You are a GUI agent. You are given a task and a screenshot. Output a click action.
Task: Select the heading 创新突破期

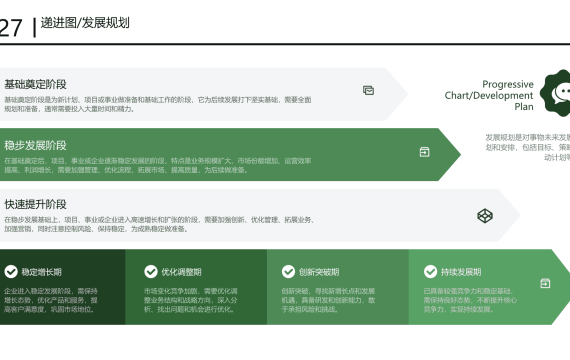(x=319, y=272)
